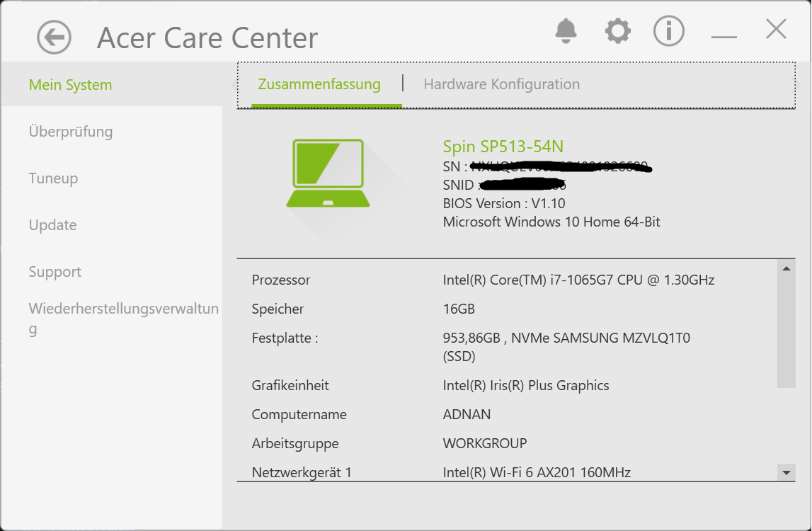Click the green laptop illustration

pos(328,173)
